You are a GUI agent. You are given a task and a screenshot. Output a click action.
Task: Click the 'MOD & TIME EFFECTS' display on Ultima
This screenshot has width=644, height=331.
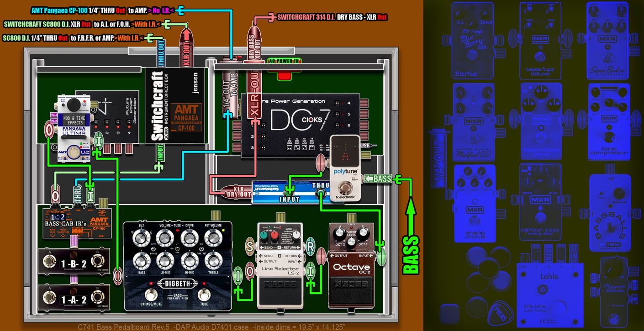coord(73,120)
